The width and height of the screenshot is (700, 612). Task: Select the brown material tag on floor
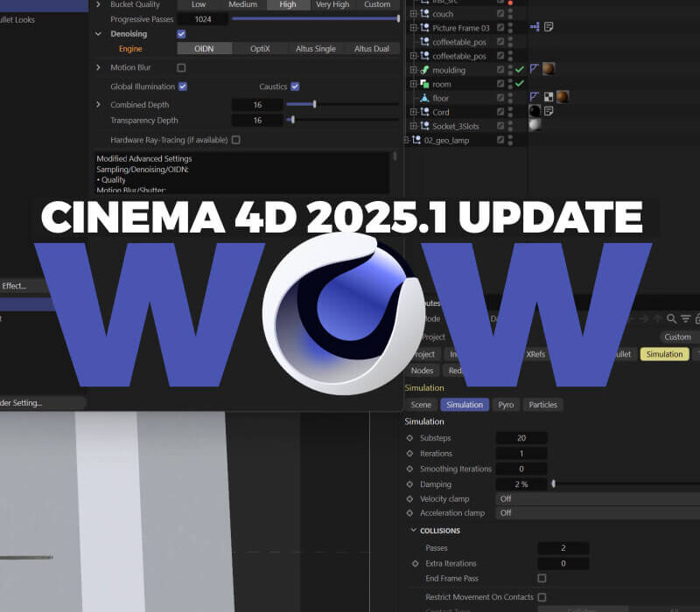563,97
